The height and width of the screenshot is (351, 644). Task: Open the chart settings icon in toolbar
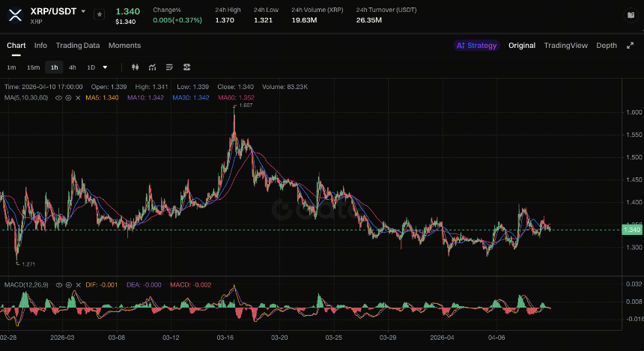(187, 67)
